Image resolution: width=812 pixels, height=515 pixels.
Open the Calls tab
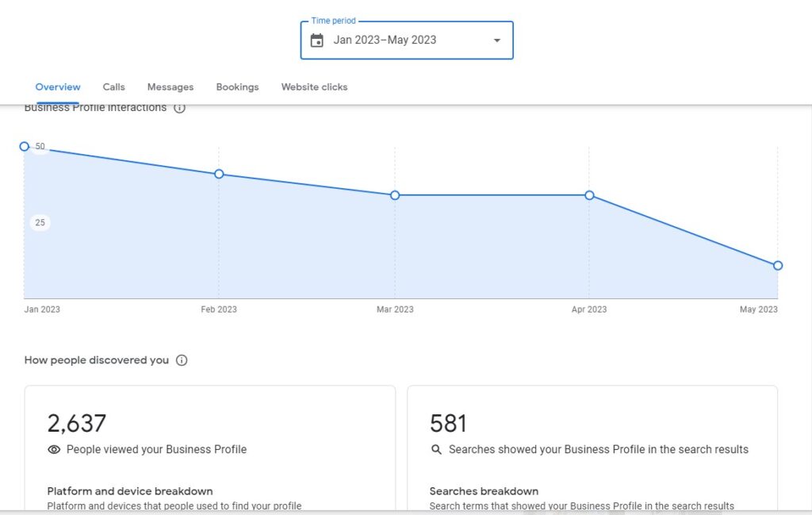(x=113, y=87)
